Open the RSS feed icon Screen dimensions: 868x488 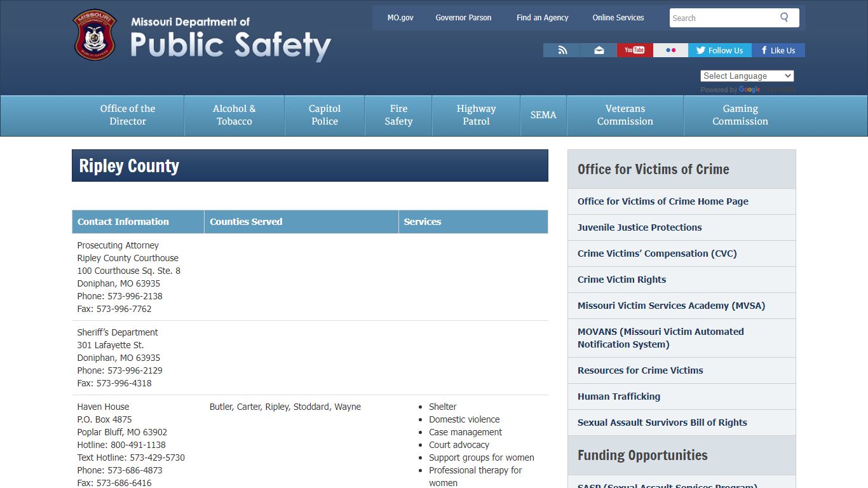[x=562, y=50]
